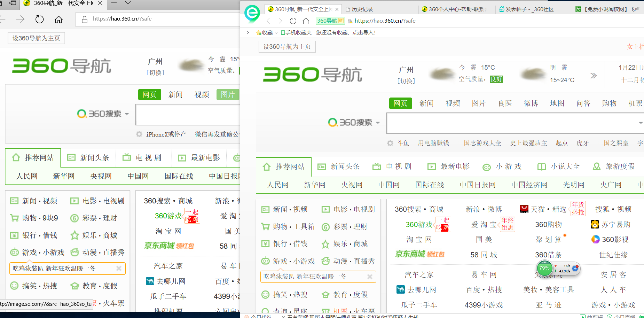644x318 pixels.
Task: Click refresh icon in left Edge window
Action: coord(39,20)
